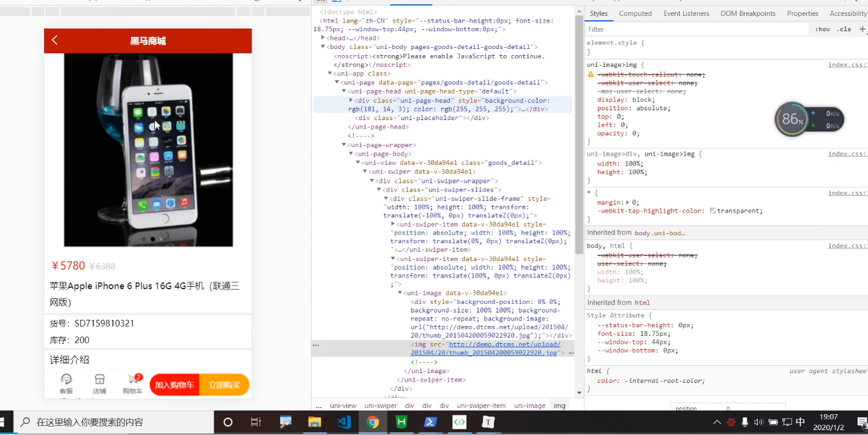Image resolution: width=868 pixels, height=435 pixels.
Task: Open Visual Studio Code from the taskbar
Action: tap(343, 422)
